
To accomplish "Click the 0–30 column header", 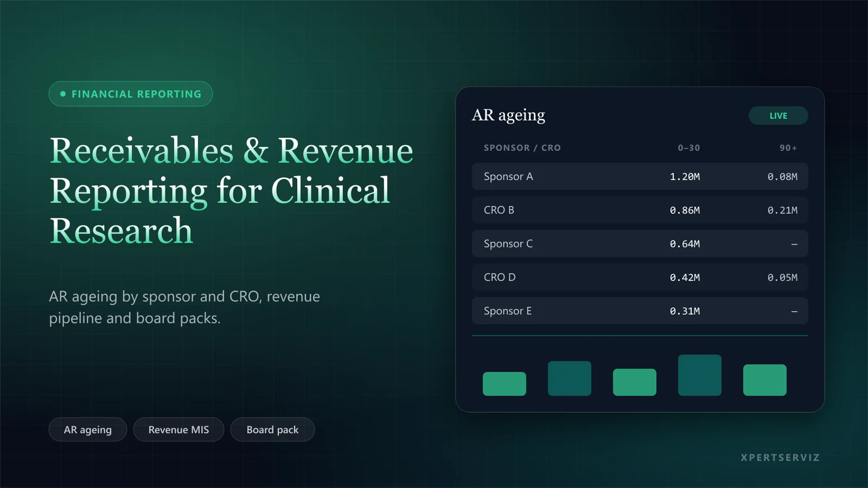I will (x=689, y=147).
